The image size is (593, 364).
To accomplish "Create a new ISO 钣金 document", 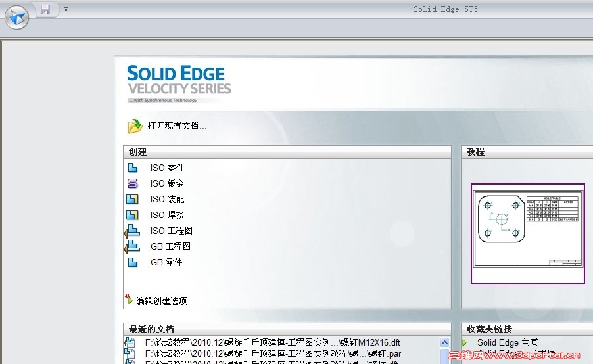I will (x=167, y=183).
